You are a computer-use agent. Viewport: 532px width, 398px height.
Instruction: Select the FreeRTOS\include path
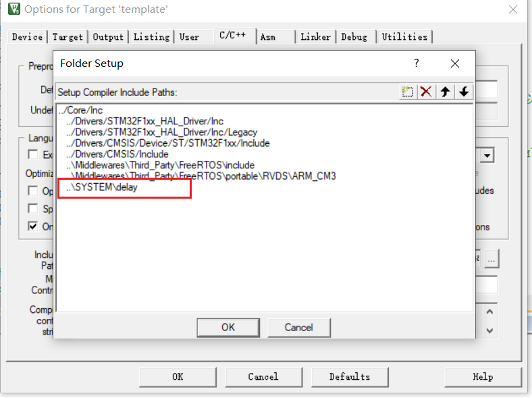coord(160,165)
